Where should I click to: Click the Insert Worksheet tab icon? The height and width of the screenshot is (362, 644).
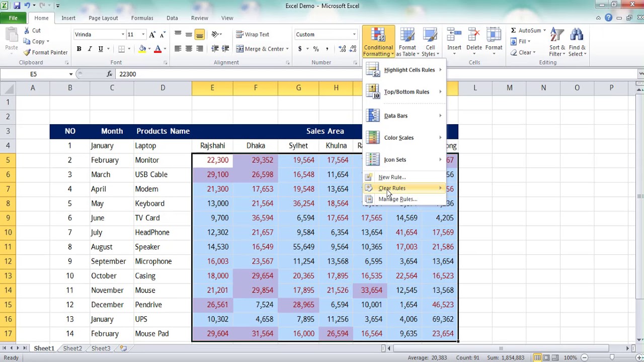click(x=123, y=348)
